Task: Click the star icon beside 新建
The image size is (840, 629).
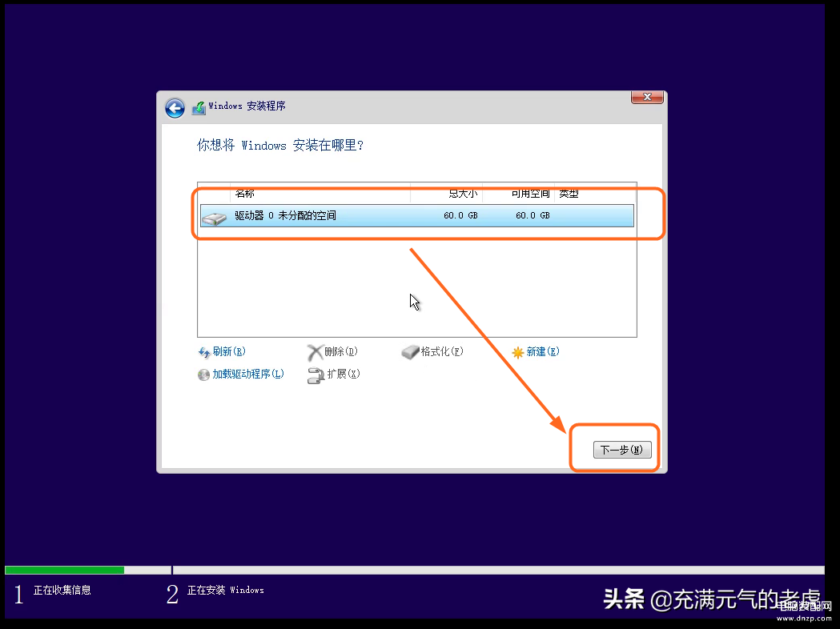Action: [517, 352]
